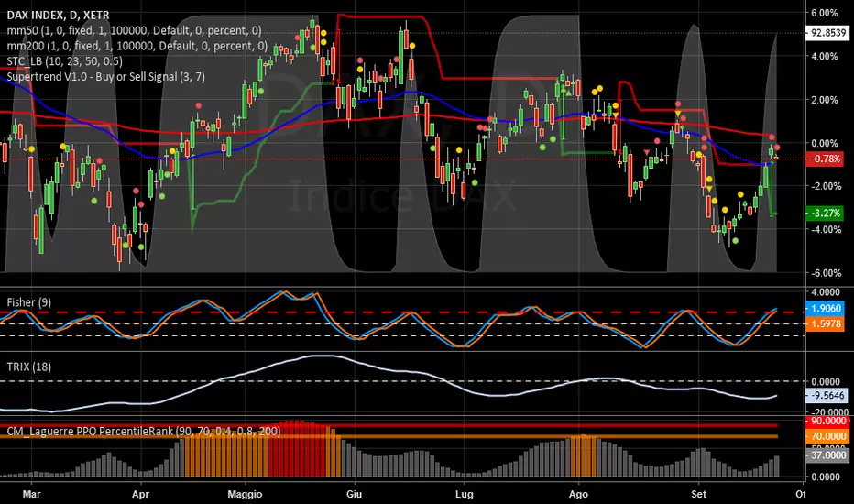The height and width of the screenshot is (504, 854).
Task: Select Supertrend V1.0 Buy or Sell Signal legend
Action: click(x=106, y=76)
